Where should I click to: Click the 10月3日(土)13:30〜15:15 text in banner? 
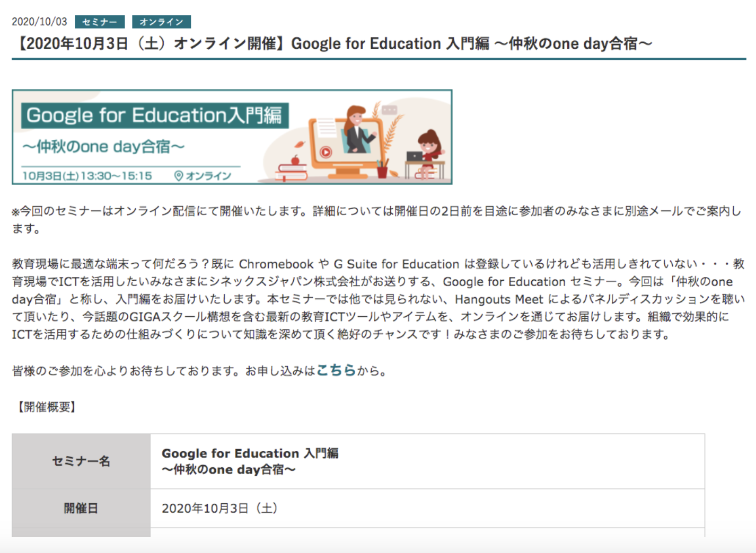(87, 176)
